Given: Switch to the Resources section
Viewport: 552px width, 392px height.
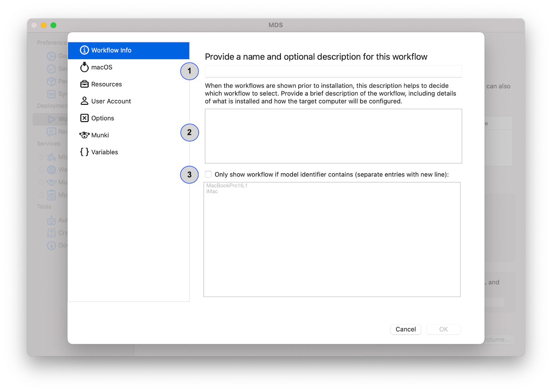Looking at the screenshot, I should [129, 84].
